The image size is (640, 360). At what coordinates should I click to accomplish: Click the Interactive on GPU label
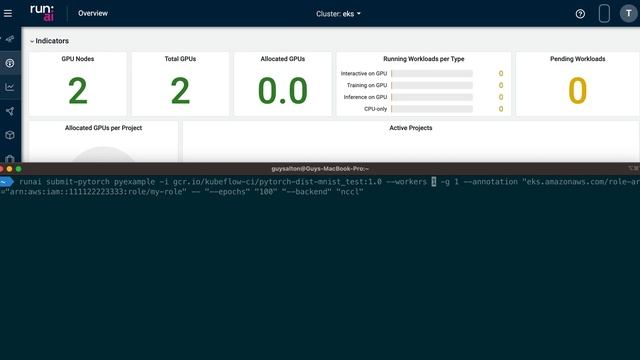click(x=364, y=73)
